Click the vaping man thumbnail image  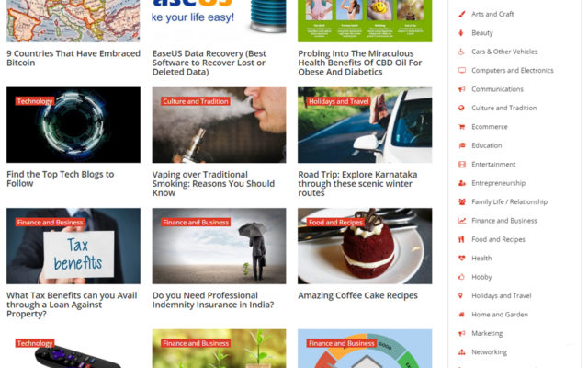coord(219,125)
